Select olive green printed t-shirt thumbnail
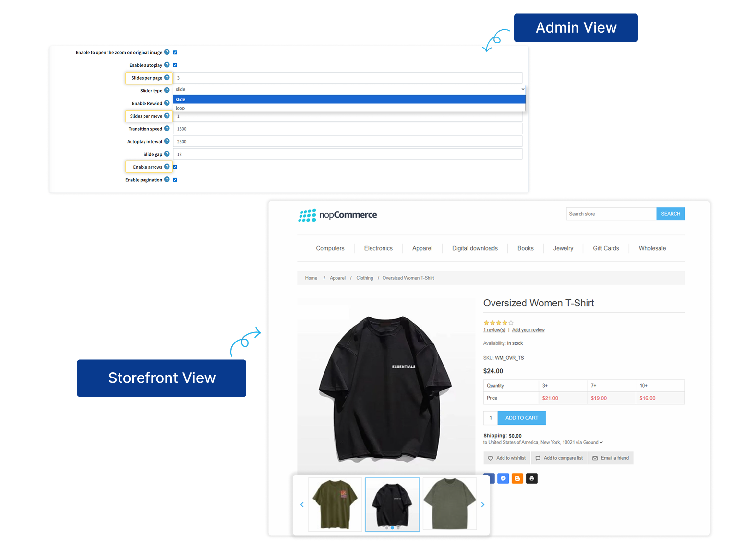The height and width of the screenshot is (549, 756). point(335,504)
